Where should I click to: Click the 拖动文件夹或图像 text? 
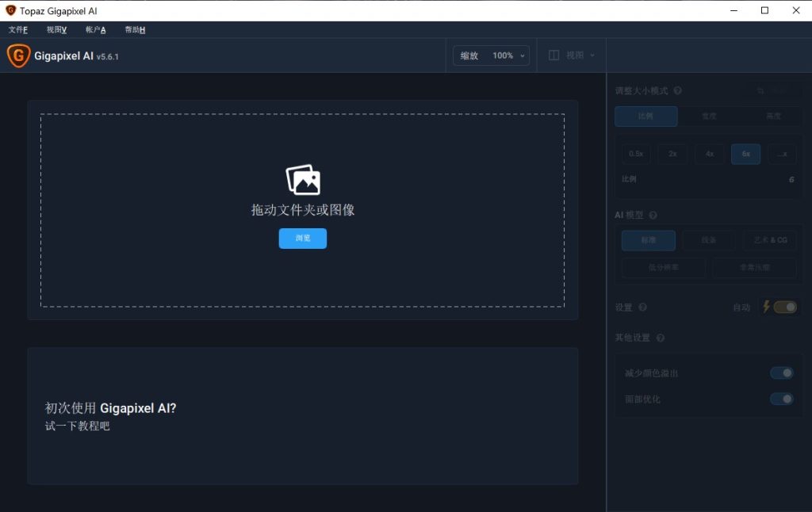[303, 210]
